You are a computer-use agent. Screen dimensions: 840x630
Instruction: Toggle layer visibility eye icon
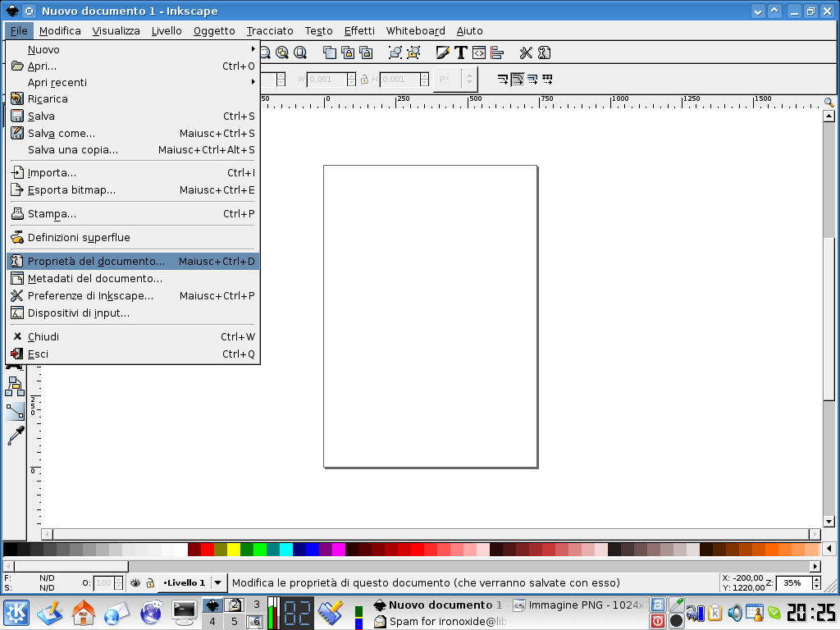point(135,582)
